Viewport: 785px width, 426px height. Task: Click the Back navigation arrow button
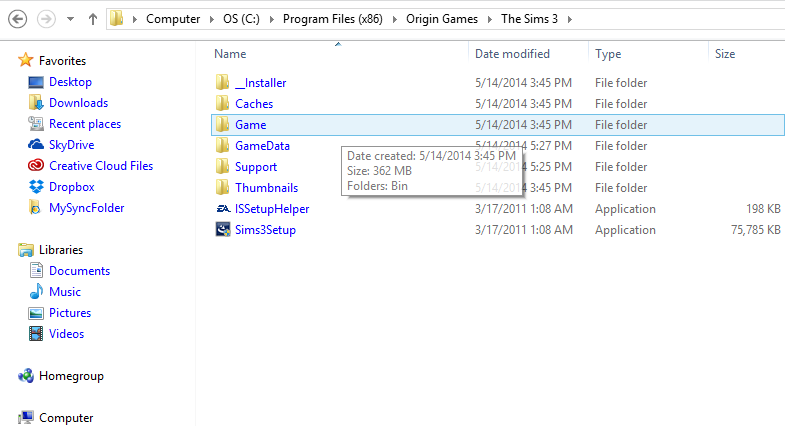pyautogui.click(x=17, y=18)
